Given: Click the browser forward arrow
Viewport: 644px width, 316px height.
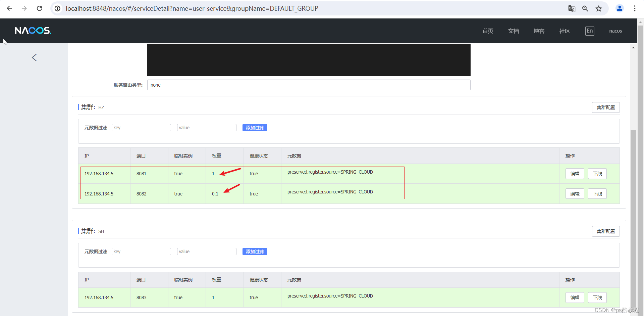Looking at the screenshot, I should pos(24,8).
